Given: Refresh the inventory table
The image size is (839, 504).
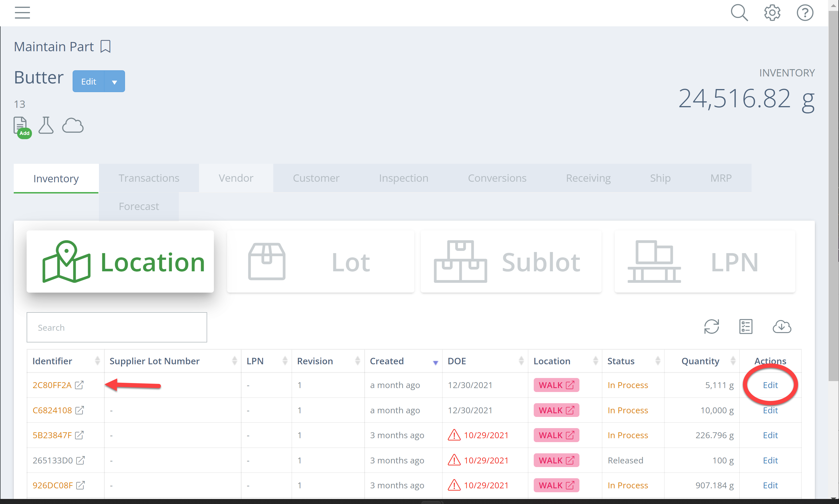Looking at the screenshot, I should point(711,327).
